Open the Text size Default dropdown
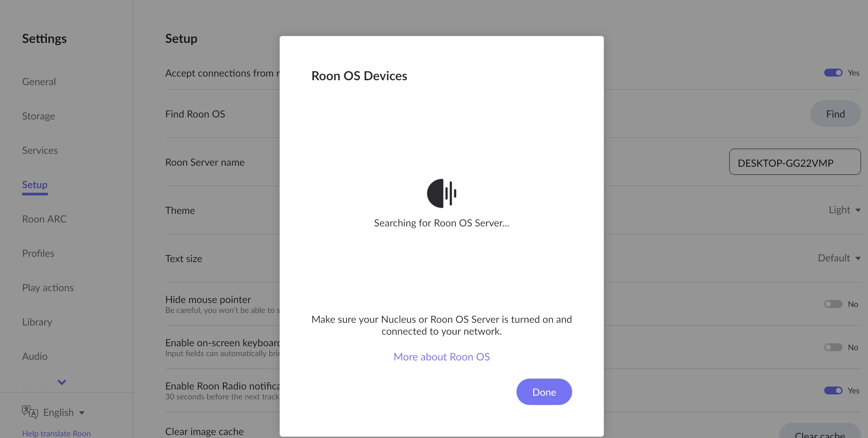The width and height of the screenshot is (868, 438). (839, 258)
